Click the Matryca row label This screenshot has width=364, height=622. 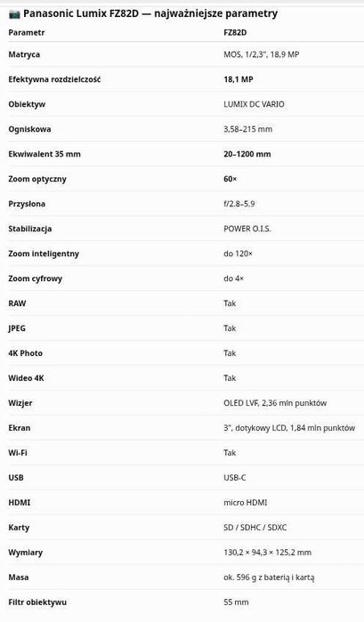[24, 54]
